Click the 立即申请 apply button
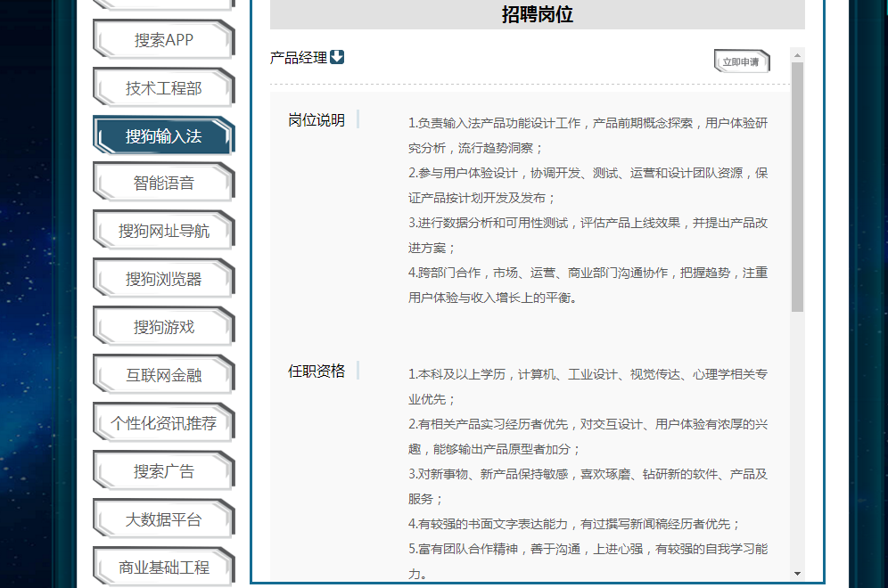The height and width of the screenshot is (588, 888). (741, 61)
